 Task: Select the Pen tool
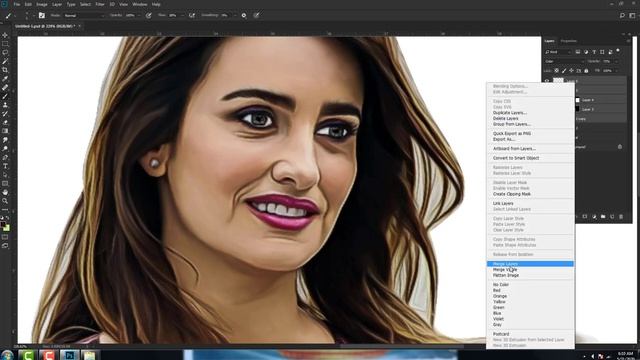point(5,157)
